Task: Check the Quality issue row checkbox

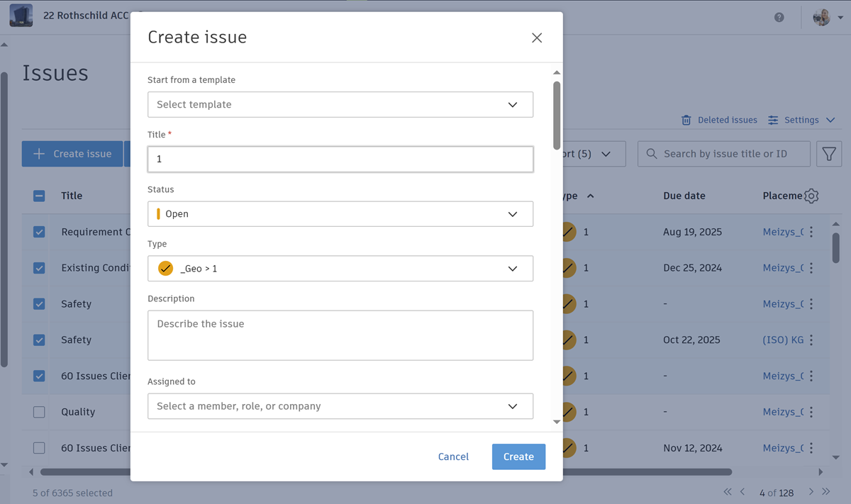Action: pyautogui.click(x=39, y=412)
